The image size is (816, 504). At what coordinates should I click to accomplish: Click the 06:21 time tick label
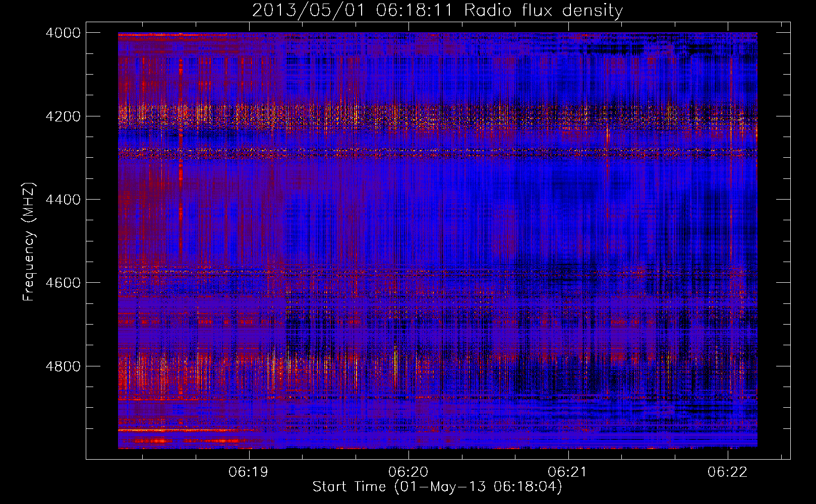click(568, 472)
